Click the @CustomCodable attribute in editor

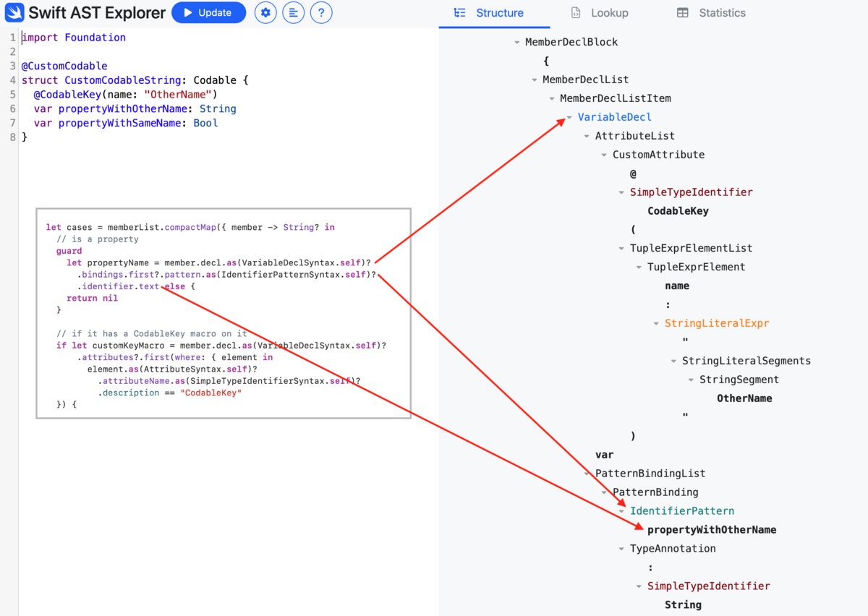pos(64,66)
